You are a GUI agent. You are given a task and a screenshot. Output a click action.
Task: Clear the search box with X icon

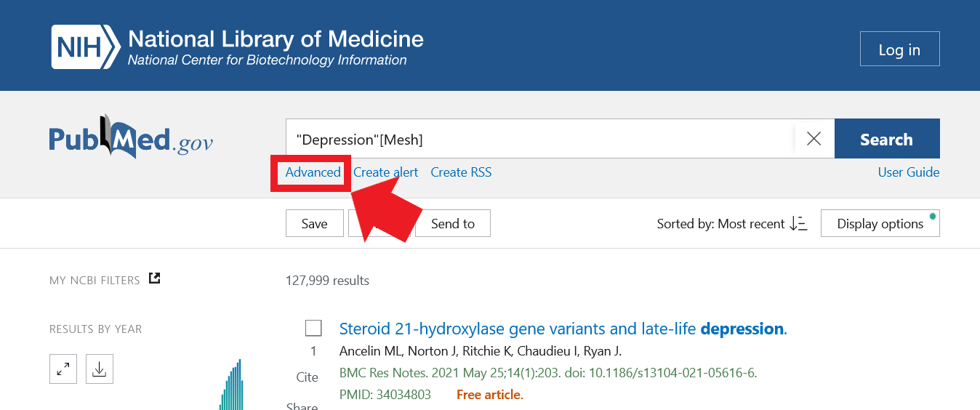814,139
